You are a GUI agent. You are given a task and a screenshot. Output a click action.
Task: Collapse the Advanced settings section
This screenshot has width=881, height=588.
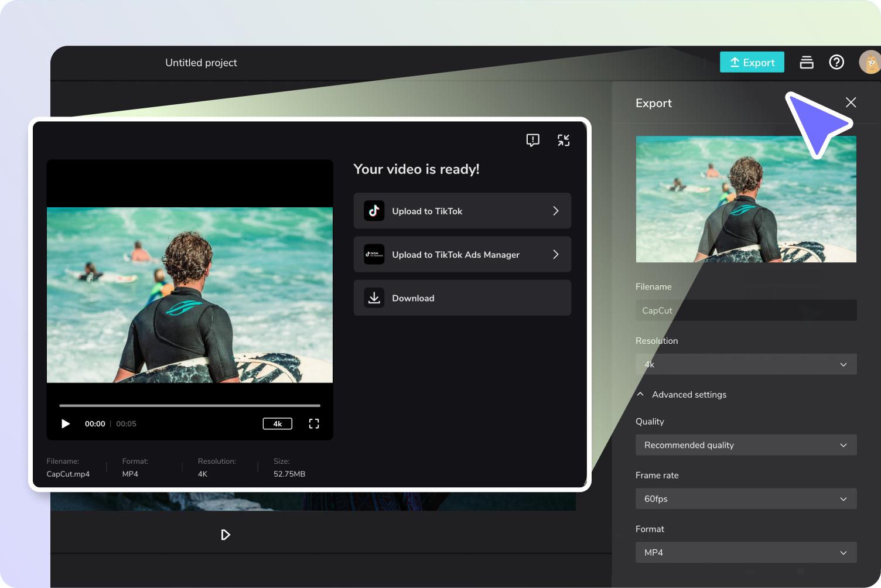(682, 395)
